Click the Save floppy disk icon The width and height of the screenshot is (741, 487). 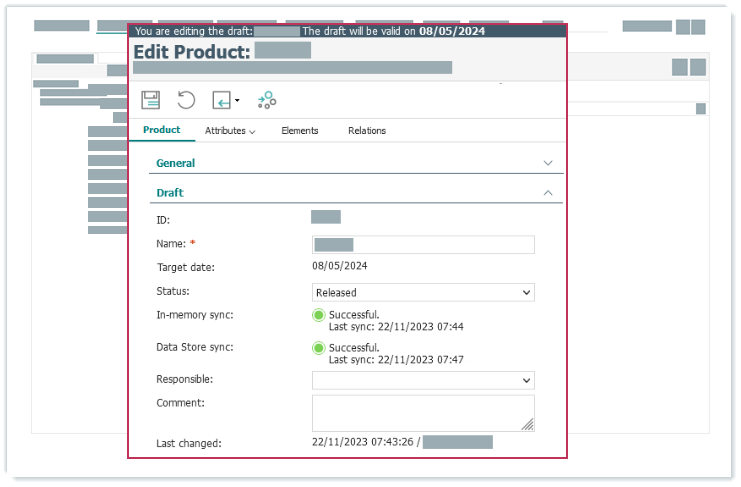pos(151,100)
